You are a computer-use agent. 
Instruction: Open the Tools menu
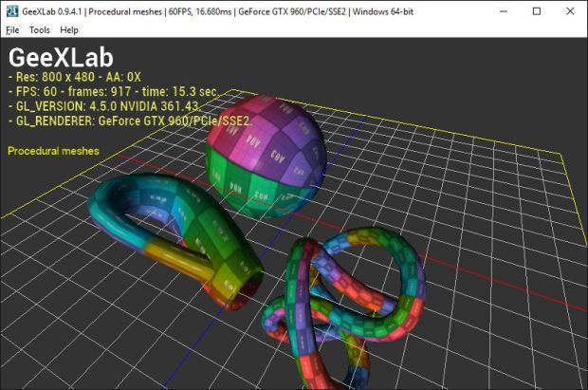pos(40,30)
